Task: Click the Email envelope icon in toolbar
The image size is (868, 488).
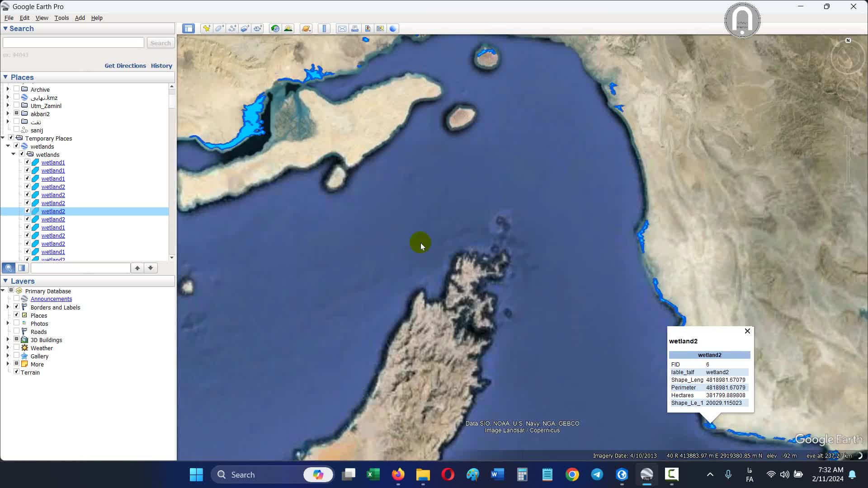Action: 342,28
